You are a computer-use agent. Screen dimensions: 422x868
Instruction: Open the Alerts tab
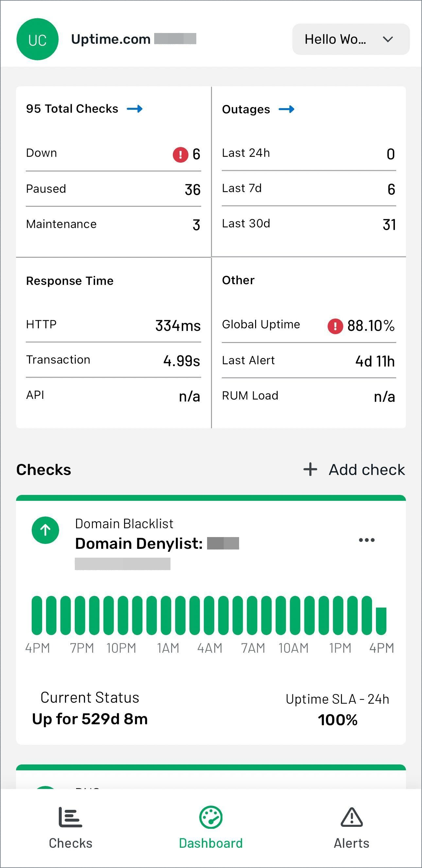point(351,827)
